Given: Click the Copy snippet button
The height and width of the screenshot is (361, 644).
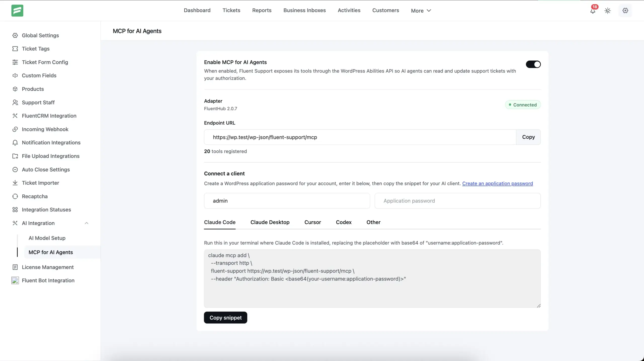Looking at the screenshot, I should (225, 318).
